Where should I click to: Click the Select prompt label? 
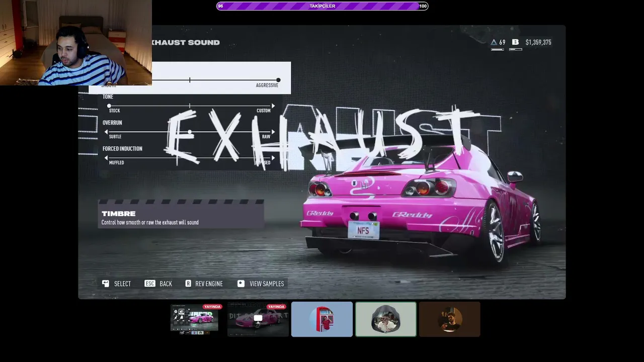pyautogui.click(x=122, y=284)
